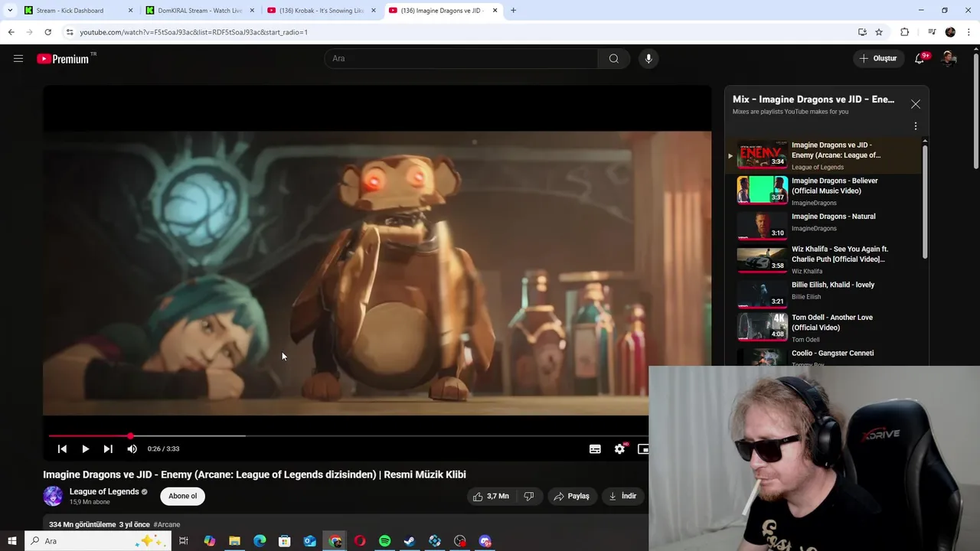Open the YouTube hamburger guide menu
980x551 pixels.
[x=18, y=58]
